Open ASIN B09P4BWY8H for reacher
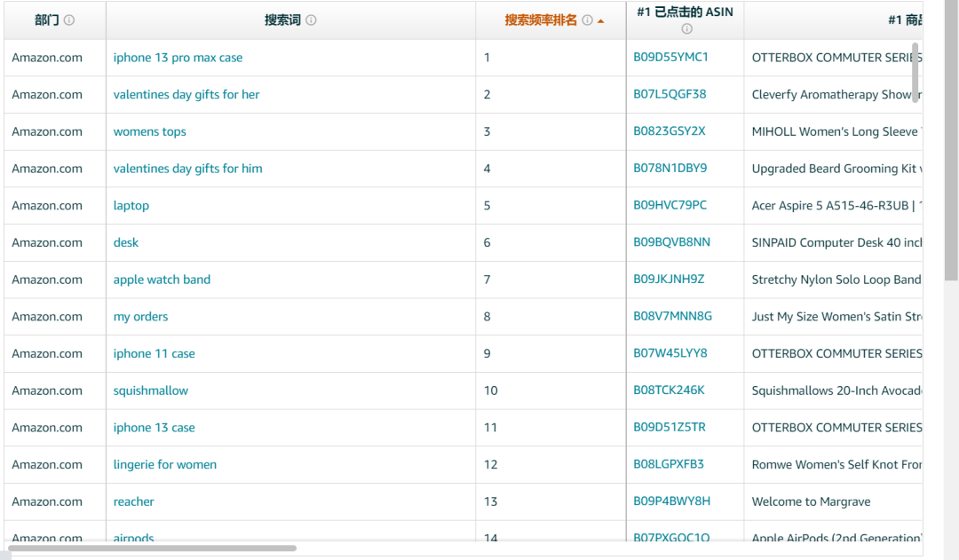 pyautogui.click(x=671, y=501)
